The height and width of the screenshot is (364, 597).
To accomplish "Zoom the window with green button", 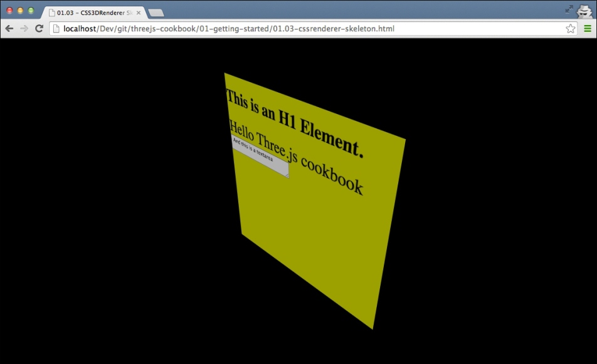I will pyautogui.click(x=31, y=11).
